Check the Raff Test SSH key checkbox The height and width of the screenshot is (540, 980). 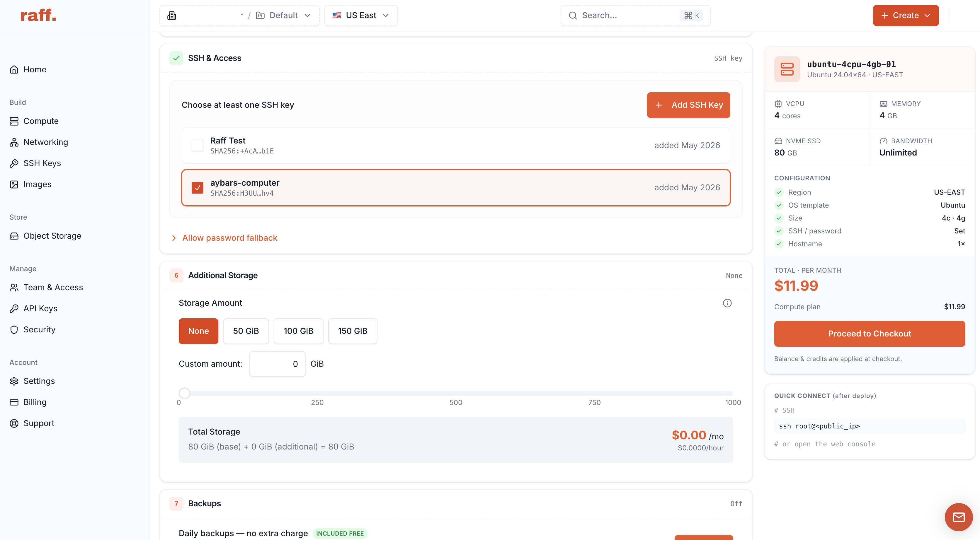(198, 145)
